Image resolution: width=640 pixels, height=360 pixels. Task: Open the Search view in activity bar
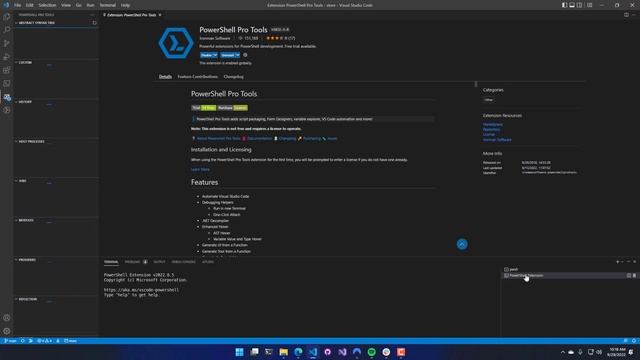click(x=7, y=30)
